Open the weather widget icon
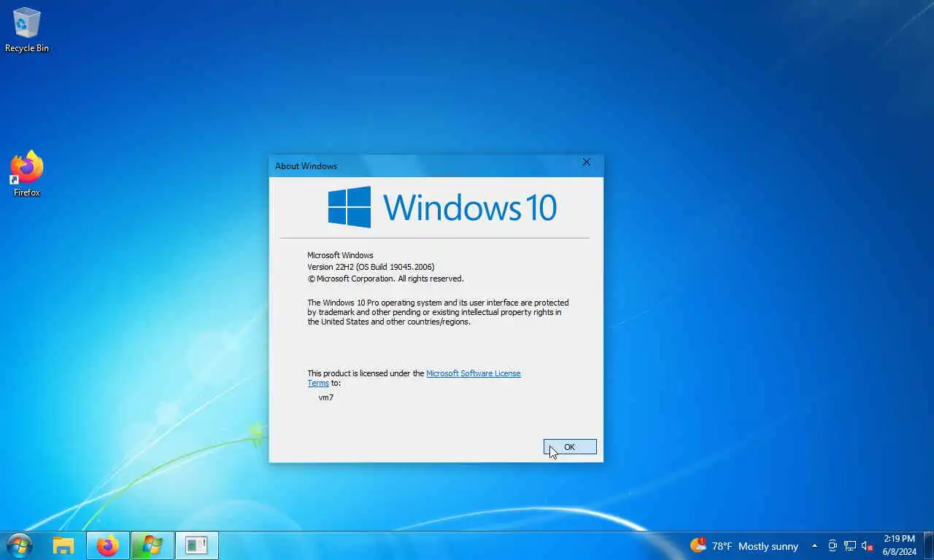Viewport: 934px width, 560px height. click(698, 545)
